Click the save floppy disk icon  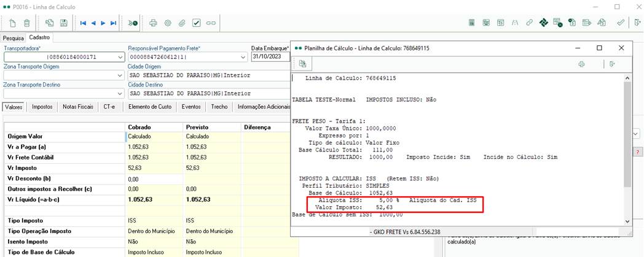pos(64,23)
